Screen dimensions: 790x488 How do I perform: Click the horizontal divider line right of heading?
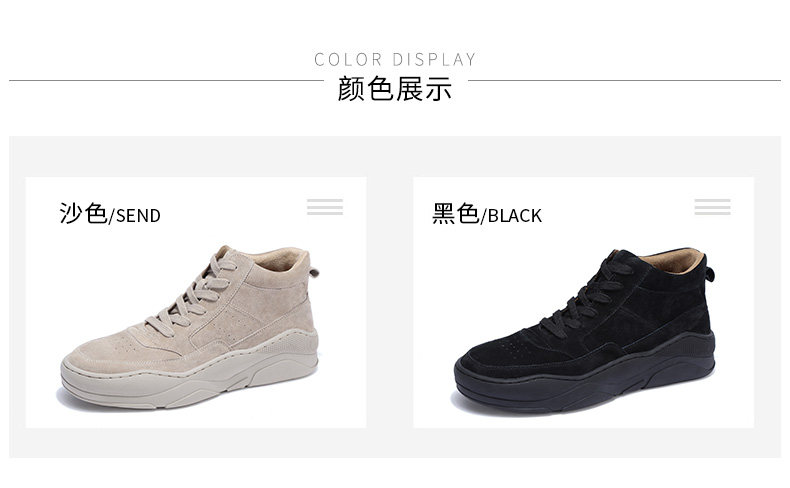624,81
